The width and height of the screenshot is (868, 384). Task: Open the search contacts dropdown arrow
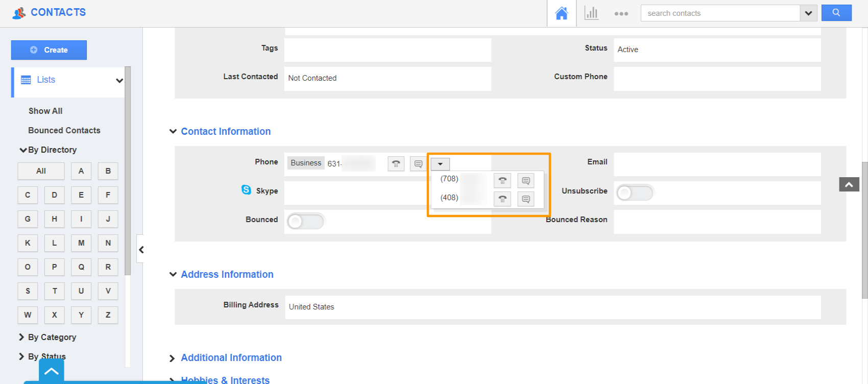pos(808,13)
